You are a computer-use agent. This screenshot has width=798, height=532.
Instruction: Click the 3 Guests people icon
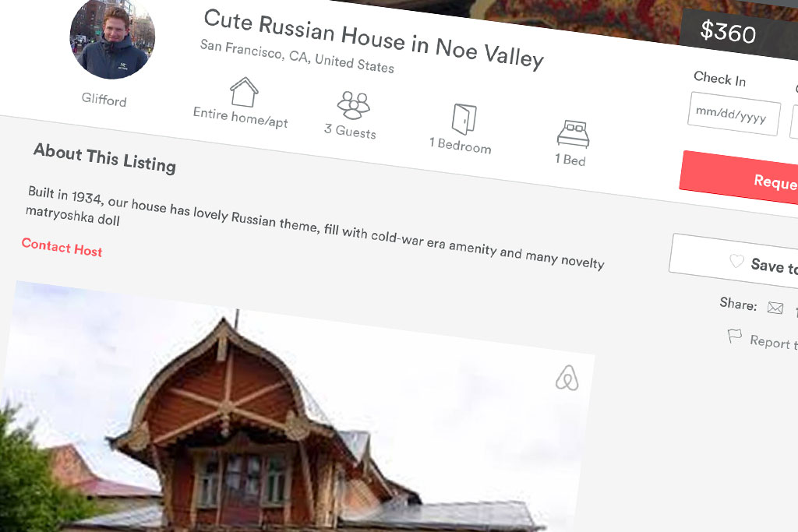(x=353, y=105)
